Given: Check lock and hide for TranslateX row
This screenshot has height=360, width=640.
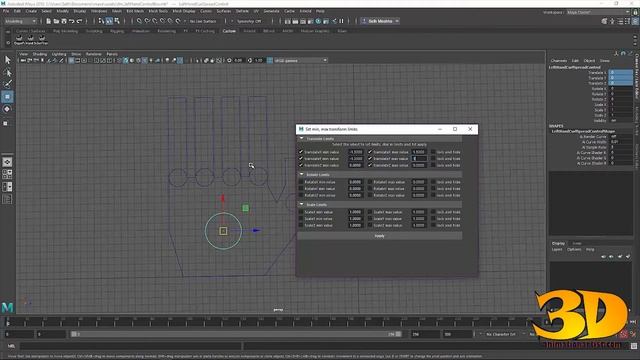Looking at the screenshot, I should click(433, 152).
